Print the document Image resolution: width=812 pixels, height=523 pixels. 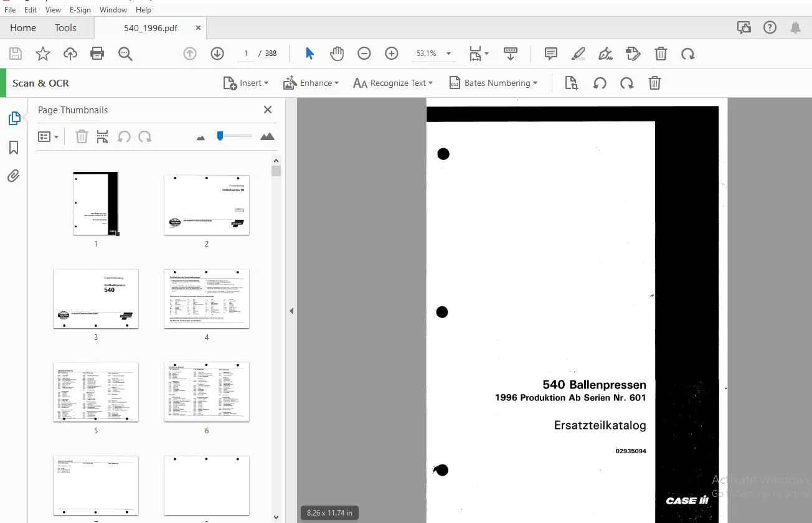[97, 54]
